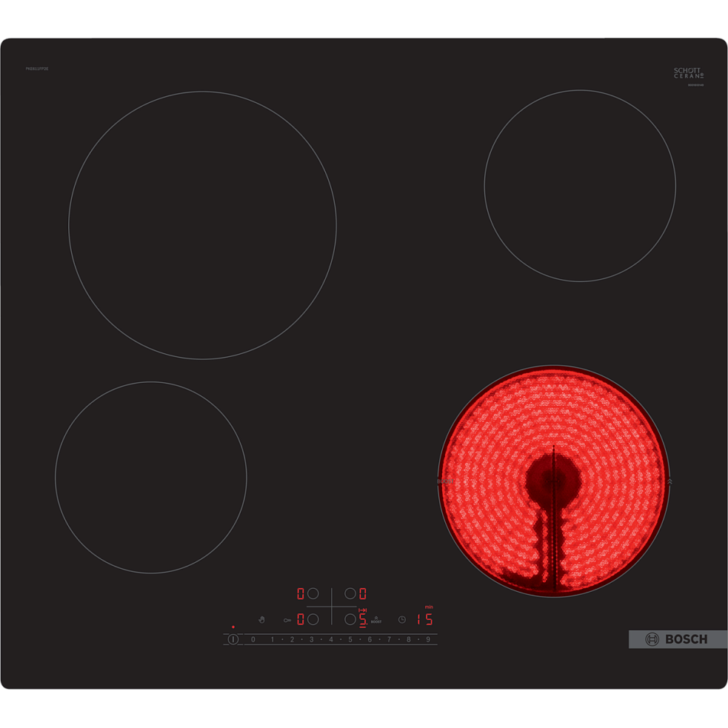
Task: Set power level 3 on the slider
Action: pyautogui.click(x=312, y=639)
